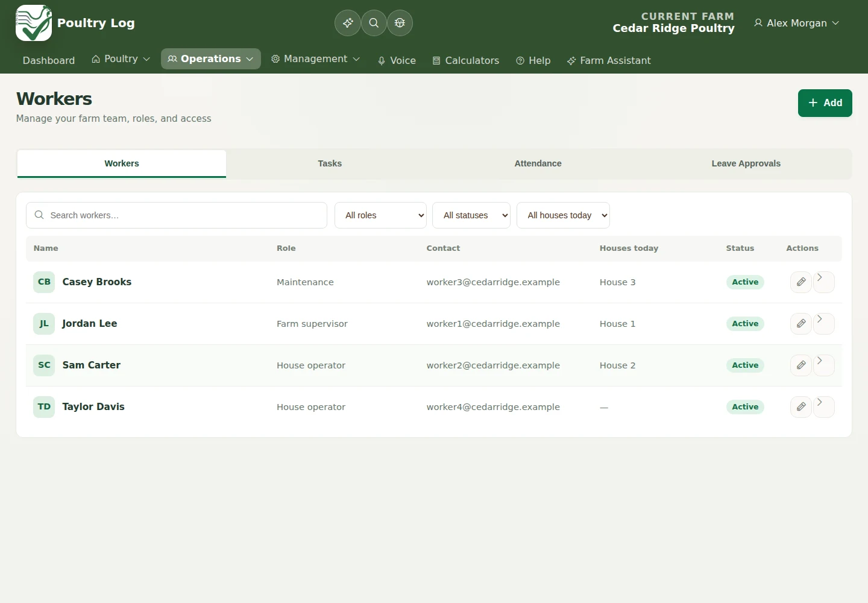Image resolution: width=868 pixels, height=603 pixels.
Task: Edit Casey Brooks with pencil icon
Action: click(801, 282)
